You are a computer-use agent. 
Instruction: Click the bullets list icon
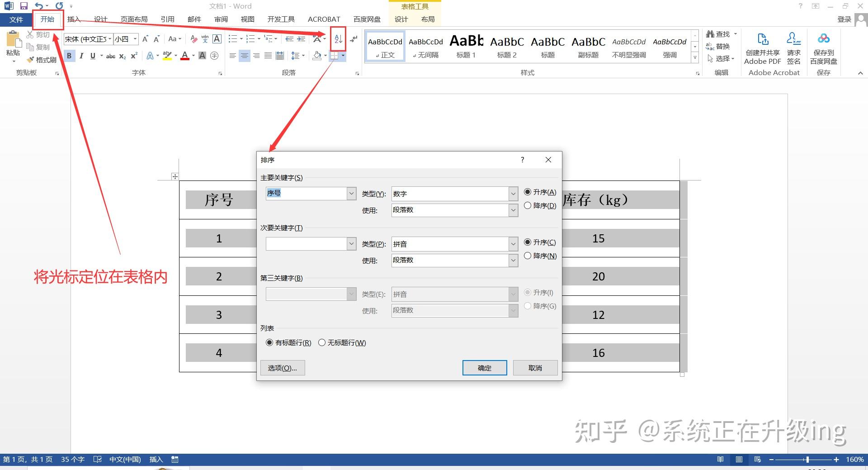pos(233,39)
